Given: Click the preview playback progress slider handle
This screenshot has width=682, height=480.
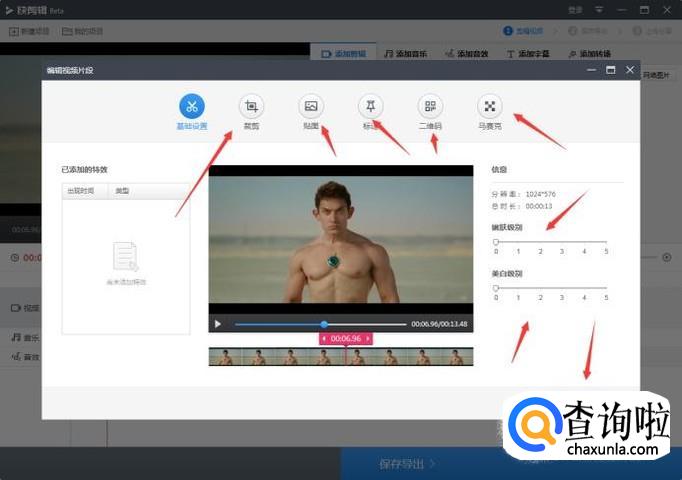Looking at the screenshot, I should [x=324, y=324].
